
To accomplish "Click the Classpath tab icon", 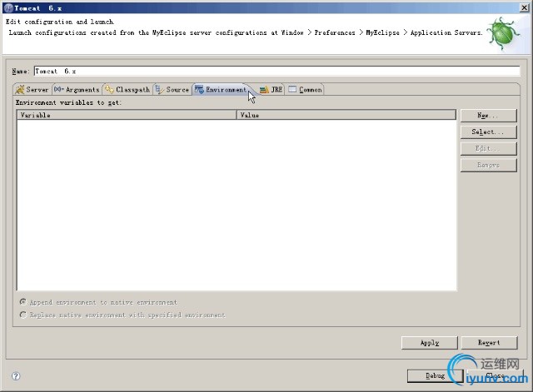I will coord(109,89).
